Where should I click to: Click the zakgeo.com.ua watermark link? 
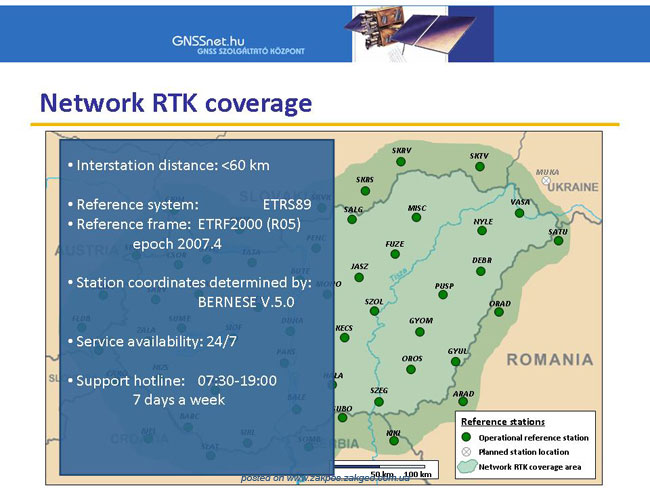325,478
